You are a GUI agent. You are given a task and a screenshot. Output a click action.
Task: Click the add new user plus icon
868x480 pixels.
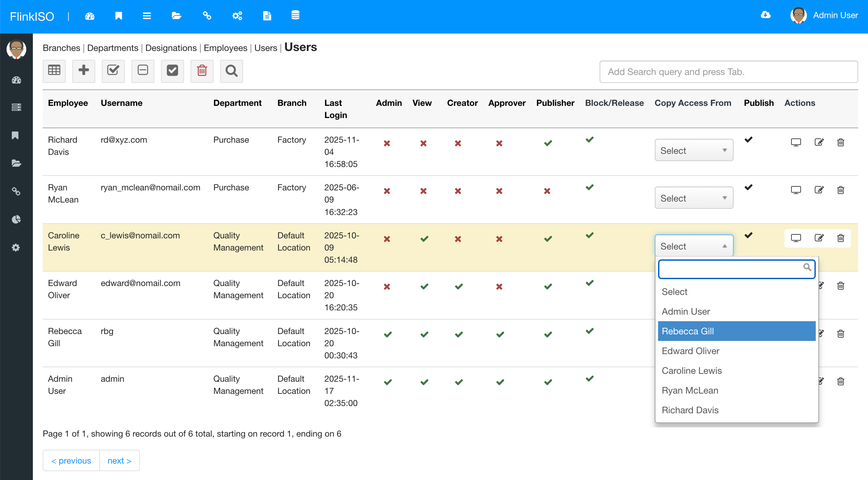(x=83, y=71)
